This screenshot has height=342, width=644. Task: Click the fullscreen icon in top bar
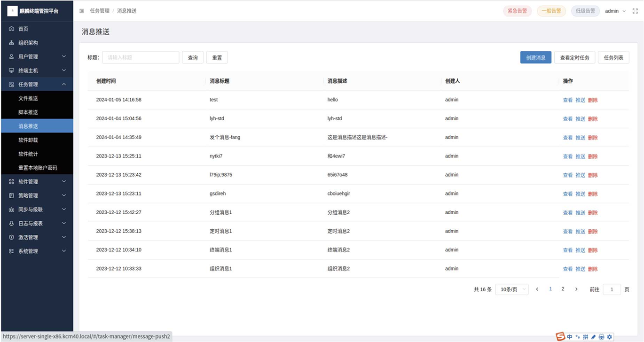click(x=635, y=11)
